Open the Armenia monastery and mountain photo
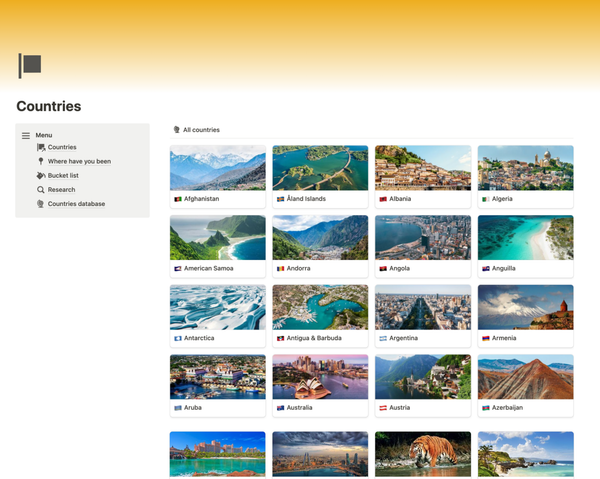The image size is (600, 479). coord(525,307)
